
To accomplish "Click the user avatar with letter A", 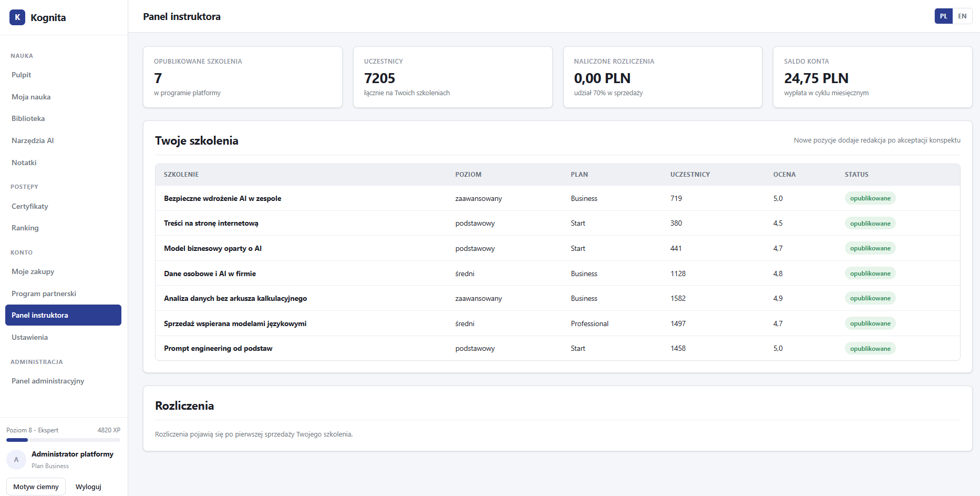I will [16, 460].
